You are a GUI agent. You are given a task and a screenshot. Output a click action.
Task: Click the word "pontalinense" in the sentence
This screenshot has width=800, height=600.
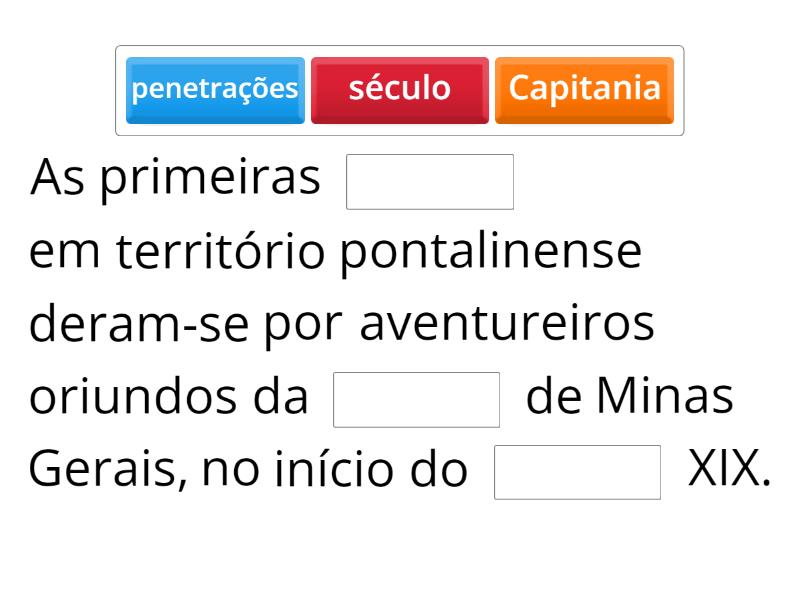pos(490,252)
